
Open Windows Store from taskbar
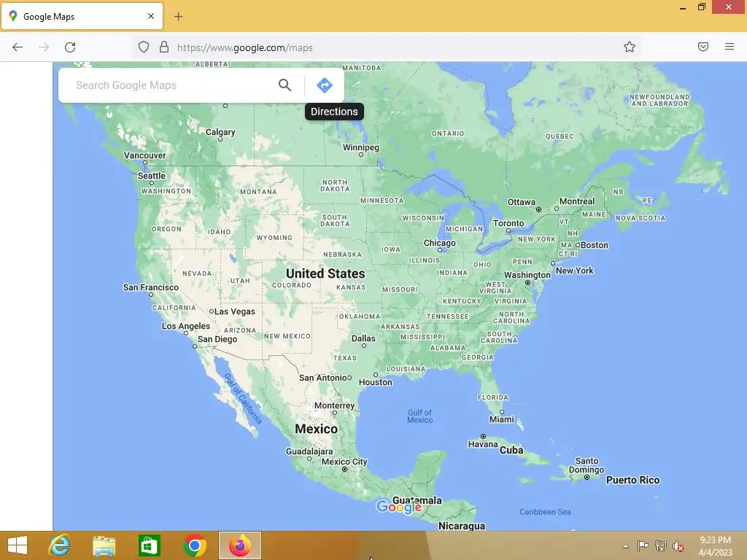pos(149,545)
